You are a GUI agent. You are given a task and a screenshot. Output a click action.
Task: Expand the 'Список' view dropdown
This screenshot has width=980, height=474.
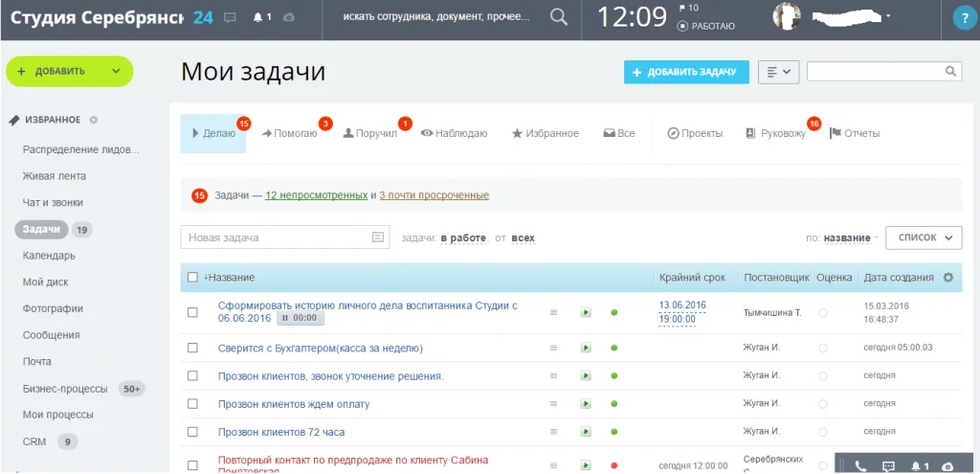pyautogui.click(x=924, y=237)
